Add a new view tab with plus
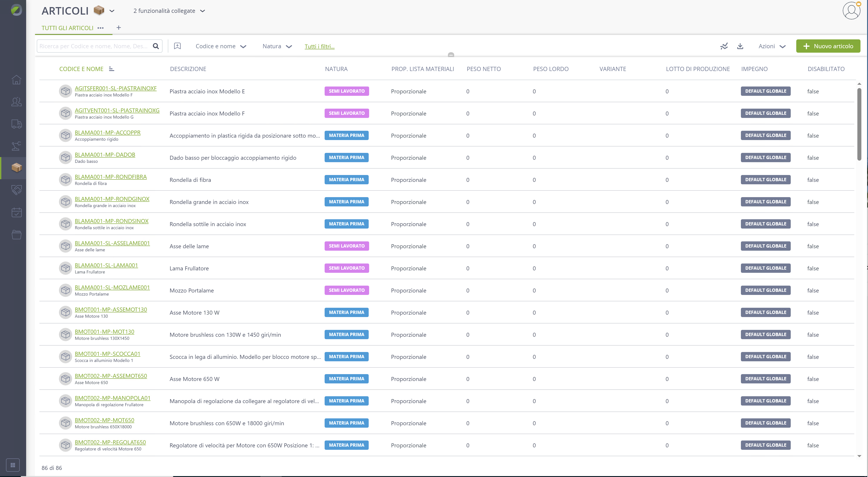 [119, 28]
